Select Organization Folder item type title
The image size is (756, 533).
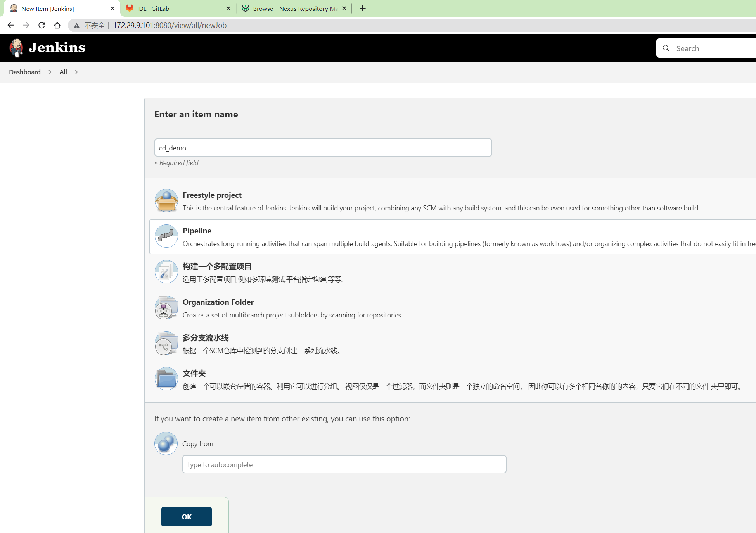click(218, 302)
